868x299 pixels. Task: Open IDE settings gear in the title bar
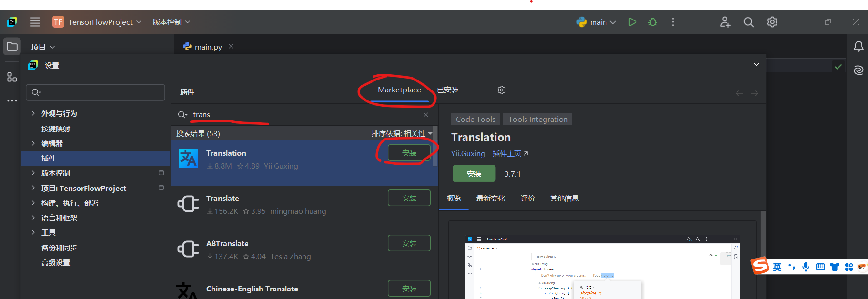[772, 22]
